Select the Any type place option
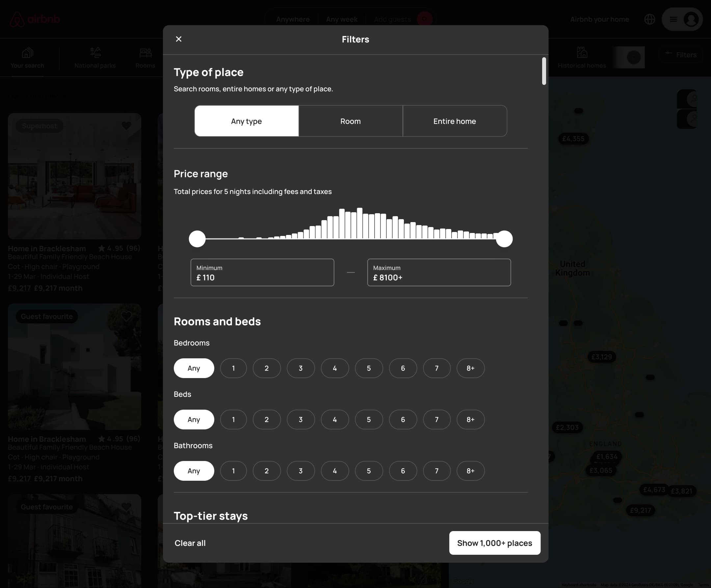 click(x=247, y=121)
